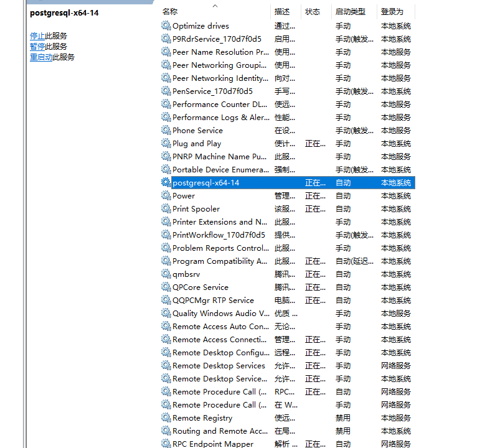Select Remote Desktop Configuration service
The image size is (490, 448).
(221, 353)
